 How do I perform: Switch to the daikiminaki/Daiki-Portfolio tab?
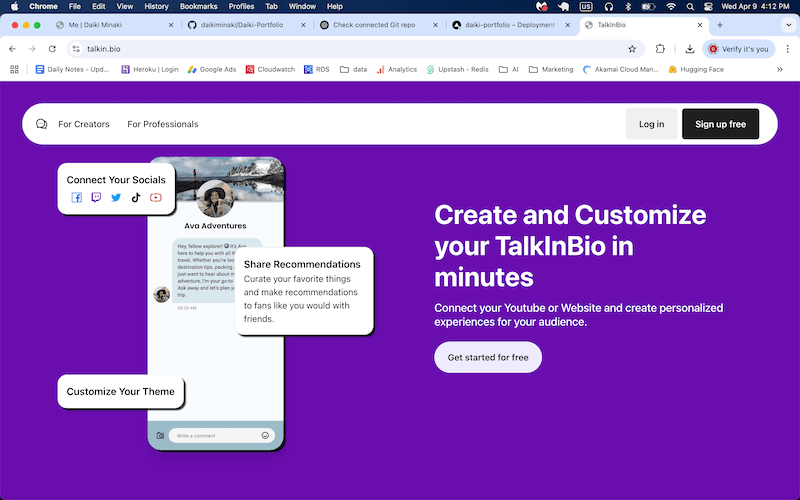pos(245,25)
